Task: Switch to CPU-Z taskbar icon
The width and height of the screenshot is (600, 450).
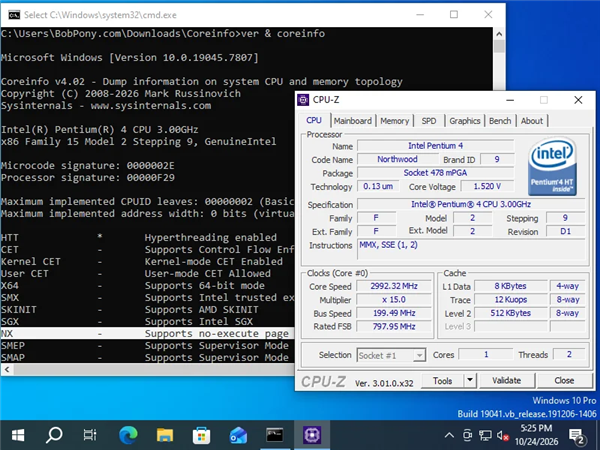Action: pos(312,435)
